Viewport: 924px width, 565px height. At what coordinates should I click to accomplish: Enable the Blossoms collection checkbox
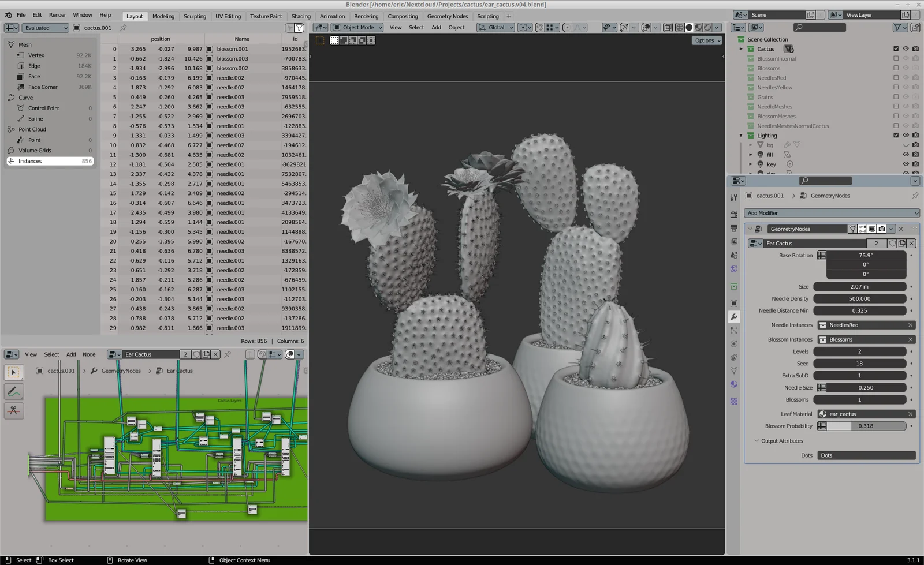tap(896, 68)
